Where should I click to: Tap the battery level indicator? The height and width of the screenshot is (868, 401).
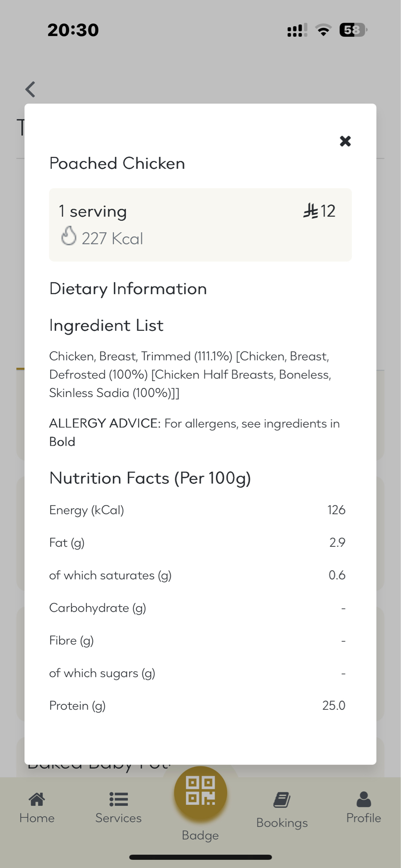click(353, 30)
